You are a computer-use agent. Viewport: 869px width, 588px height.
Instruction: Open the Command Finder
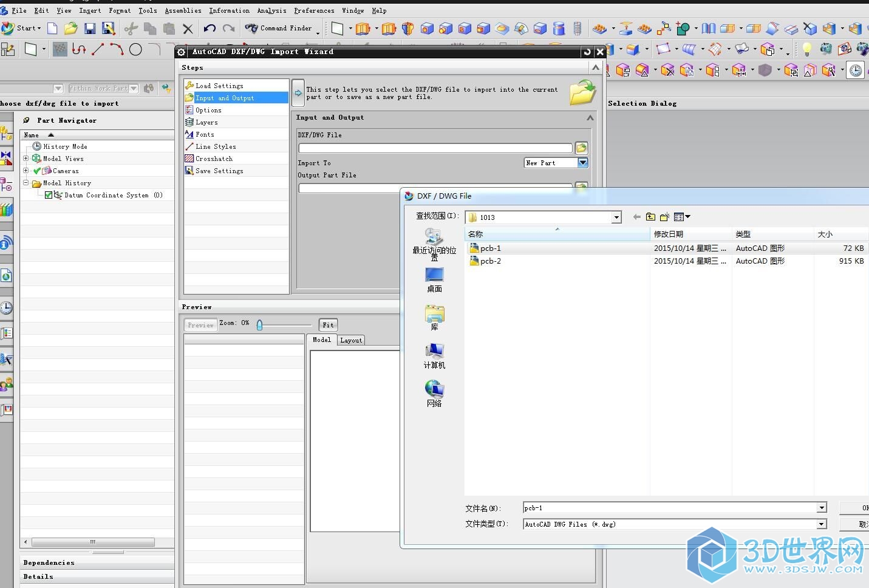coord(279,28)
